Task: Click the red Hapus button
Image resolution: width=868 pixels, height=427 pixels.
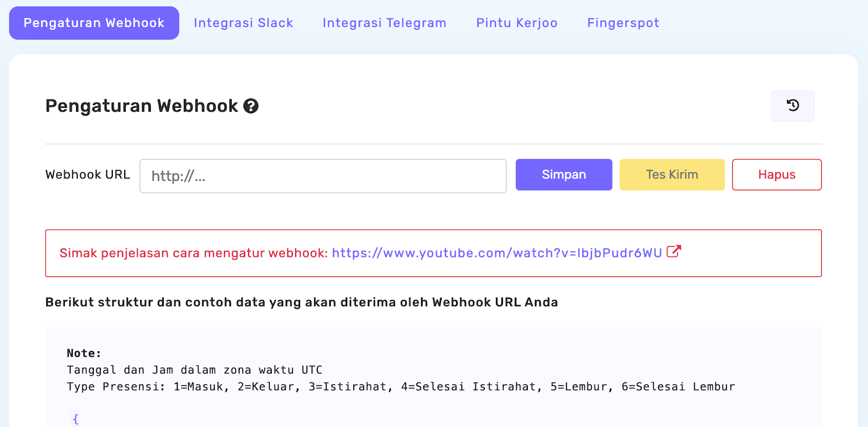Action: click(x=776, y=174)
